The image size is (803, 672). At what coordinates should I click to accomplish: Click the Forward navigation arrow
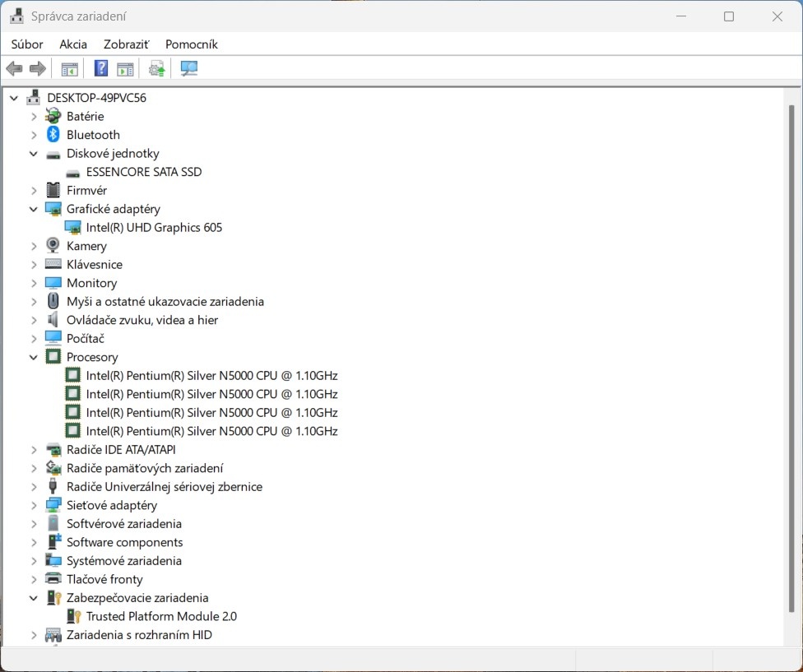click(38, 68)
